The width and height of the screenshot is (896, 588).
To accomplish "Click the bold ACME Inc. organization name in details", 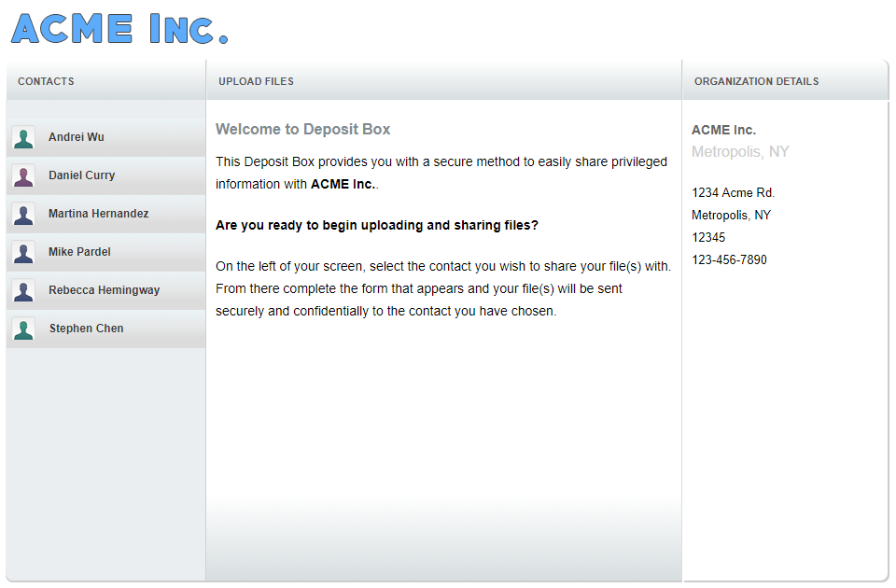I will click(x=723, y=131).
